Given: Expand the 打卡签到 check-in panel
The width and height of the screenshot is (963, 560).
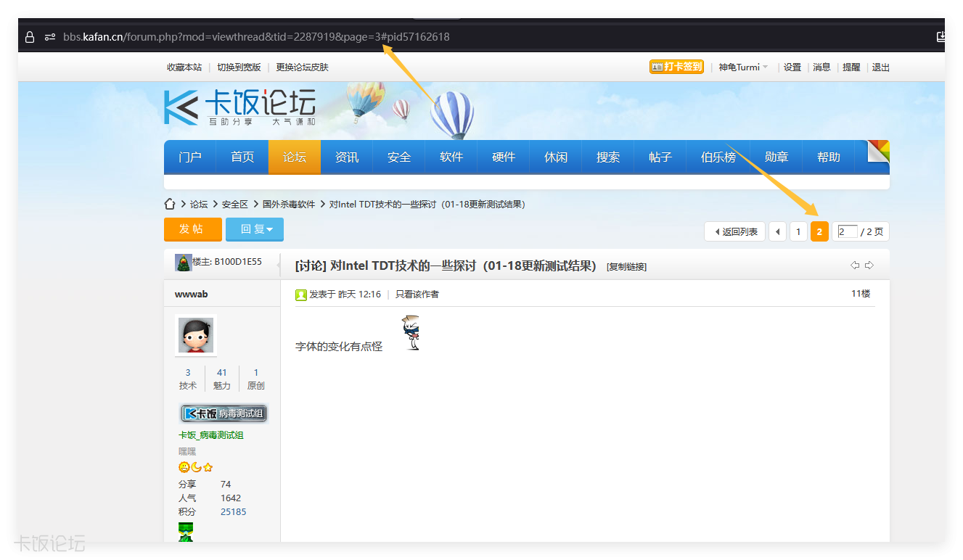Looking at the screenshot, I should click(676, 65).
